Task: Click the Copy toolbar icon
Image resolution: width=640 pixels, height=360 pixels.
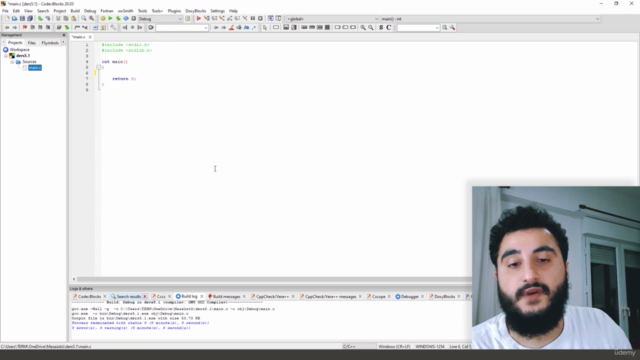Action: pos(66,19)
